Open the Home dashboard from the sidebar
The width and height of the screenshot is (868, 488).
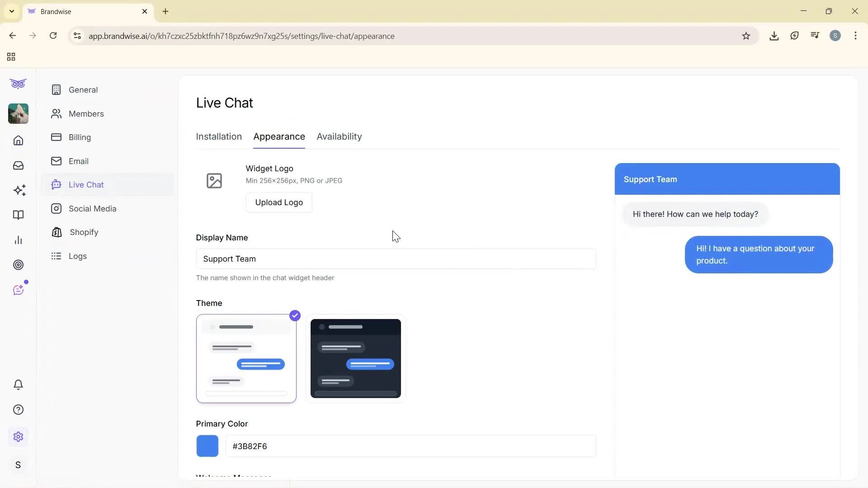click(x=18, y=141)
